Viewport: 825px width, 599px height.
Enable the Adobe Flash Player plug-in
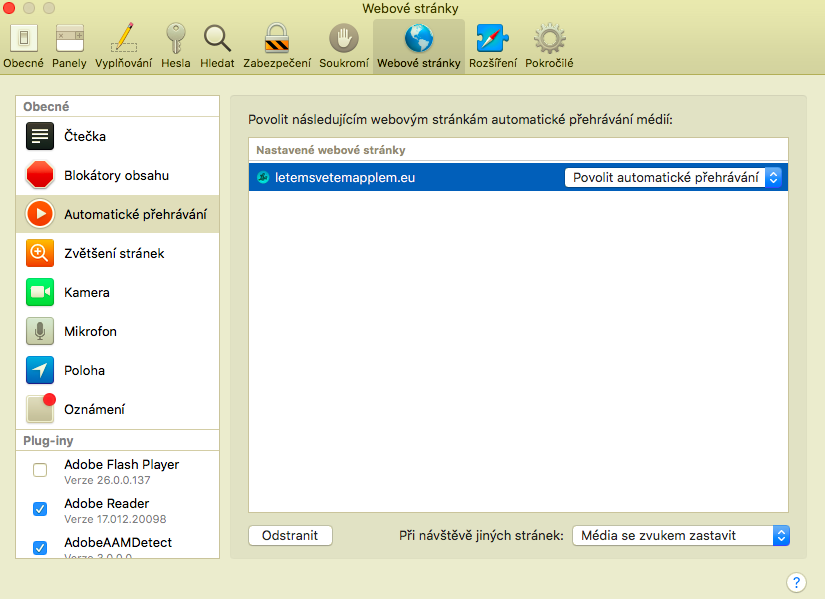pyautogui.click(x=40, y=470)
